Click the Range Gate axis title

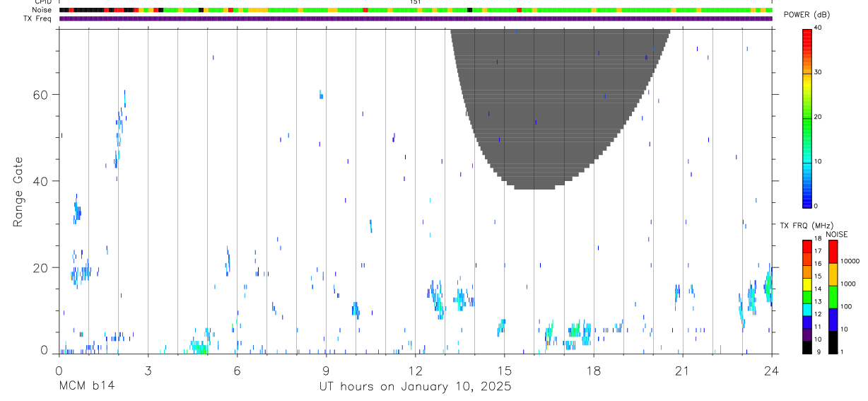click(18, 192)
